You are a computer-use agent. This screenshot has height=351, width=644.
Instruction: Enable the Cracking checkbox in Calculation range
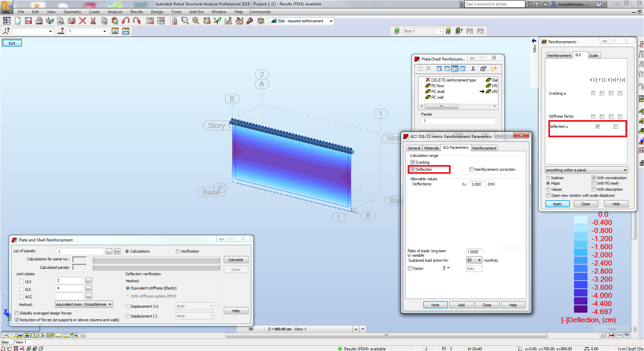[x=412, y=162]
